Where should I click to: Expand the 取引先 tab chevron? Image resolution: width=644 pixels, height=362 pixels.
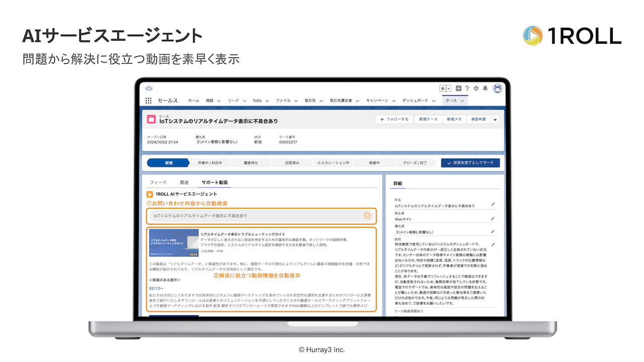(x=321, y=101)
